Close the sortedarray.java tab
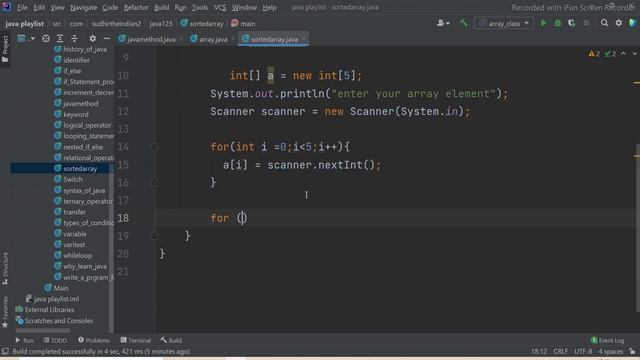 [304, 39]
